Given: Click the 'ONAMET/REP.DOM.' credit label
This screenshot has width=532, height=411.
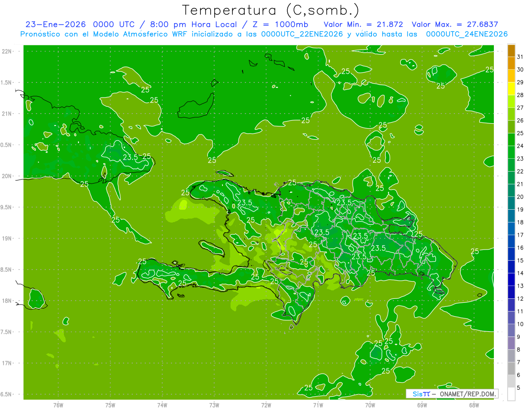Looking at the screenshot, I should click(468, 394).
